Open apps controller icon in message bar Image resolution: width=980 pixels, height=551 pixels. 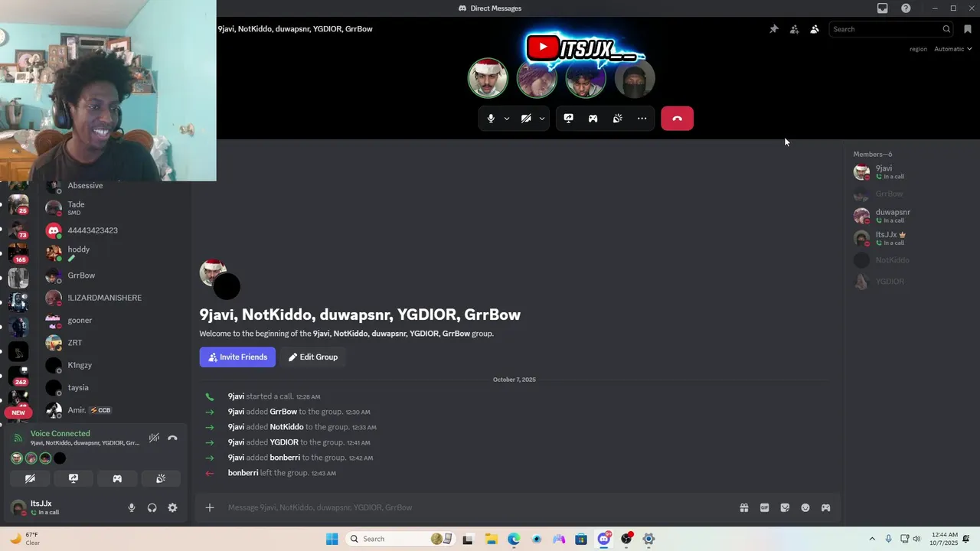pyautogui.click(x=825, y=507)
